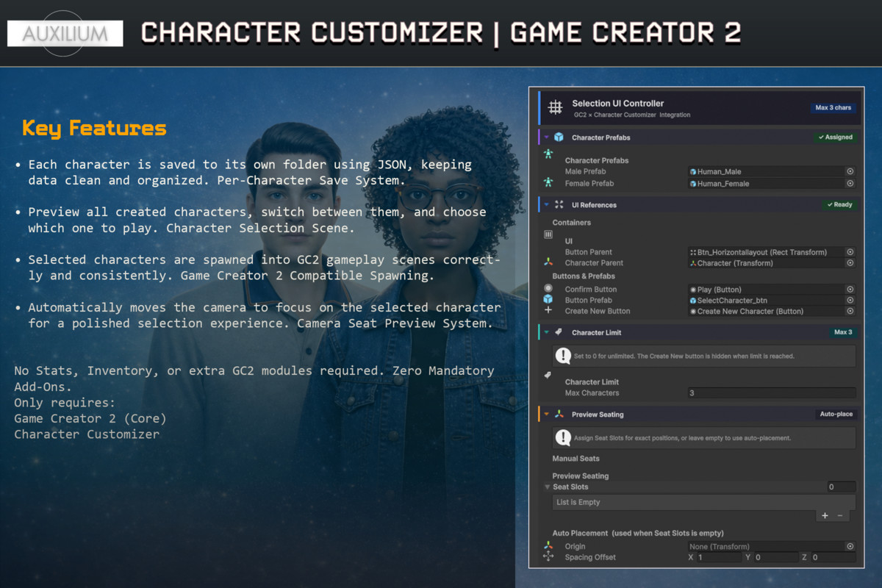The width and height of the screenshot is (882, 588).
Task: Collapse the Character Prefabs section
Action: 547,137
